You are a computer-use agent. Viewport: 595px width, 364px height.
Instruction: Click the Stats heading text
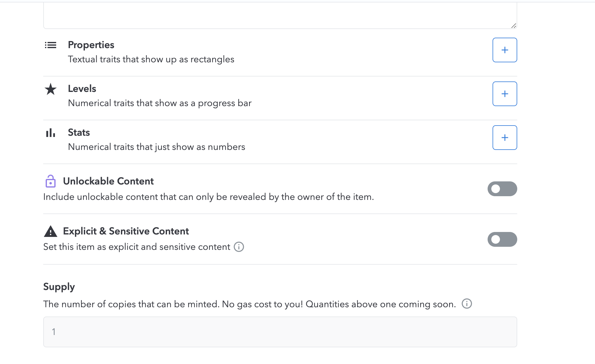click(79, 133)
